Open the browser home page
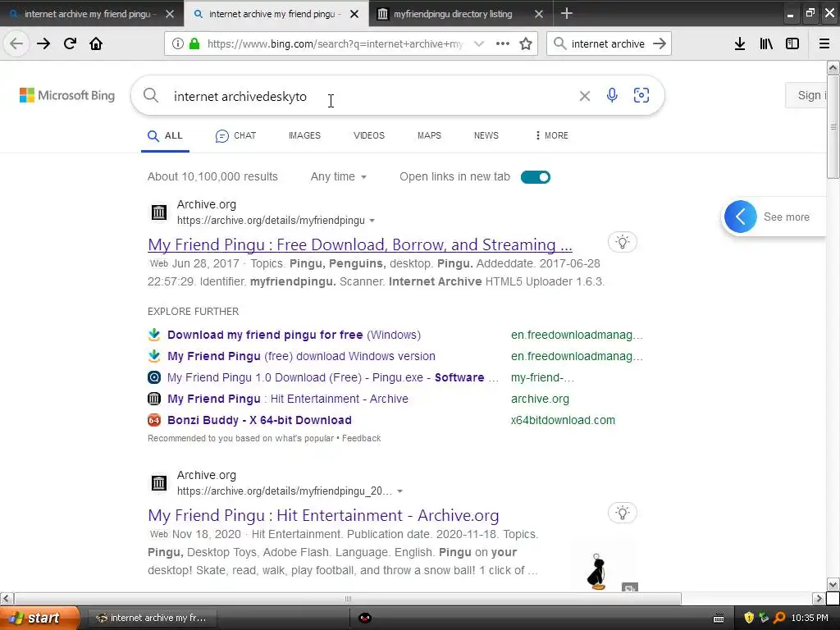This screenshot has height=630, width=840. pos(96,43)
